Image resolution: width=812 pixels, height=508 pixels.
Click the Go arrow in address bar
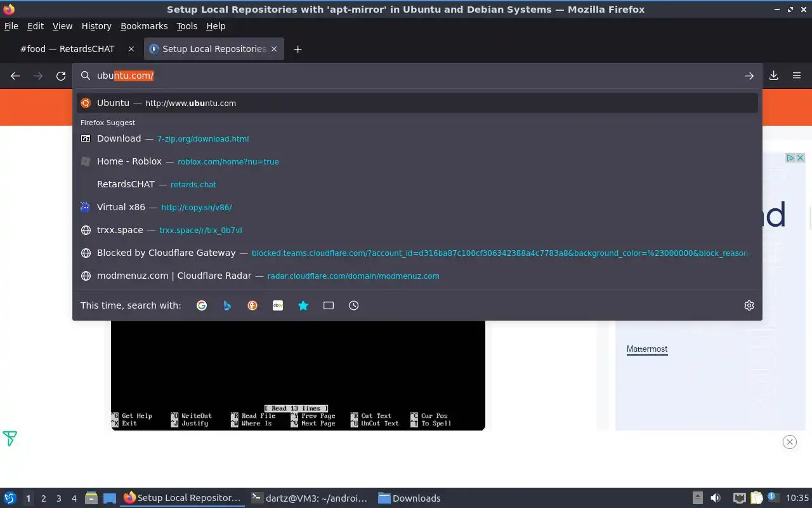click(x=749, y=76)
